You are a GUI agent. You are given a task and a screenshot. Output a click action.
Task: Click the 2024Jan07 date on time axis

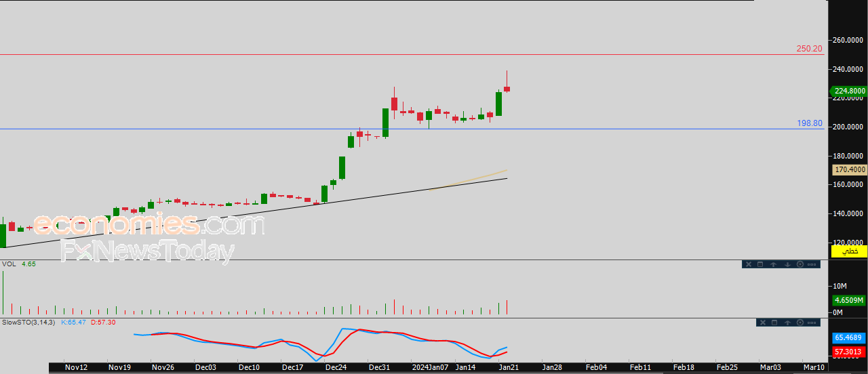pyautogui.click(x=431, y=367)
